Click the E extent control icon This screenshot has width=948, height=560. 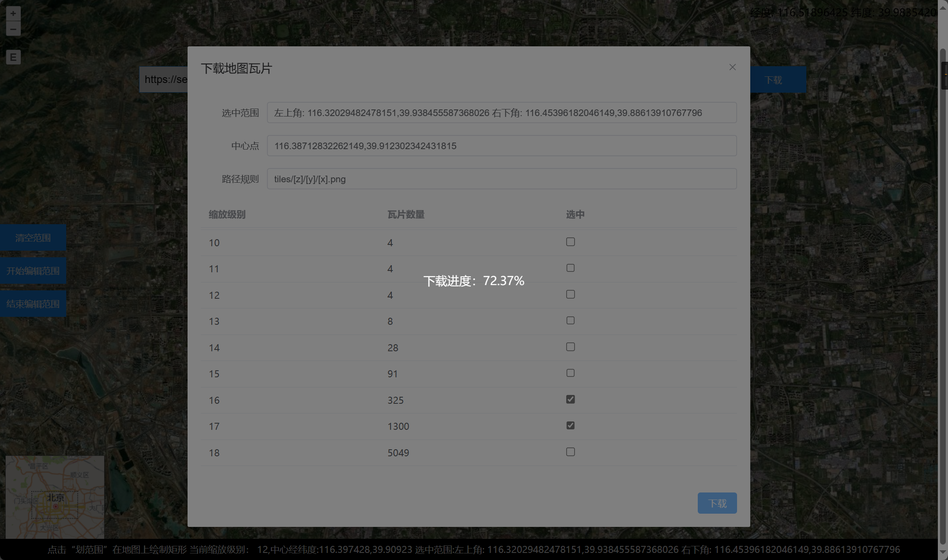13,57
